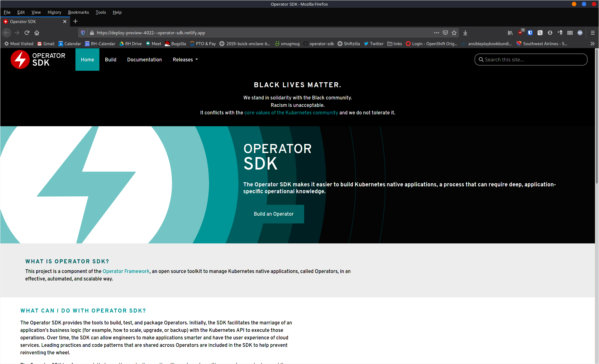Close the Operator SDK tab
Image resolution: width=599 pixels, height=364 pixels.
[x=65, y=22]
